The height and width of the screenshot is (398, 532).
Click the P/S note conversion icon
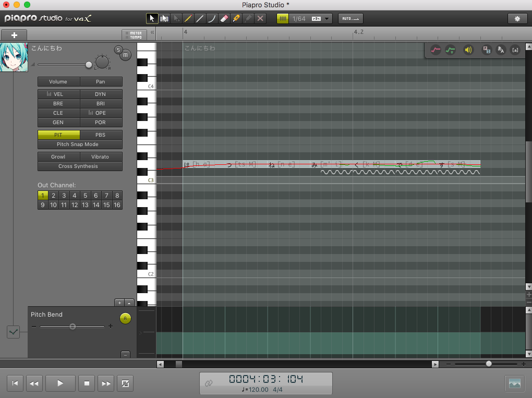click(487, 50)
